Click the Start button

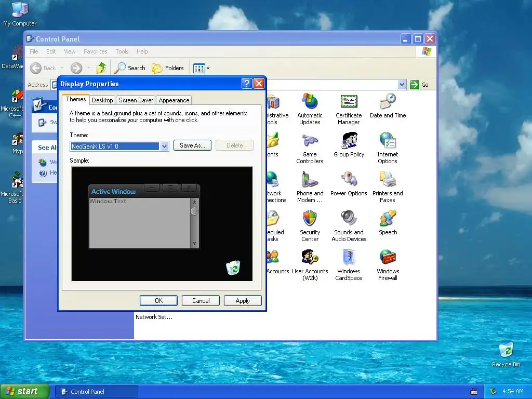click(x=25, y=392)
